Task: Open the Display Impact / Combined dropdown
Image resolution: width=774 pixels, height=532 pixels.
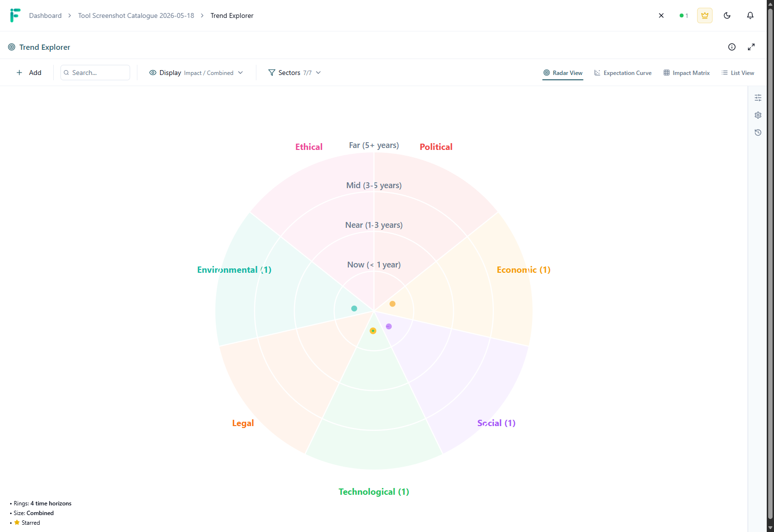Action: [x=196, y=73]
